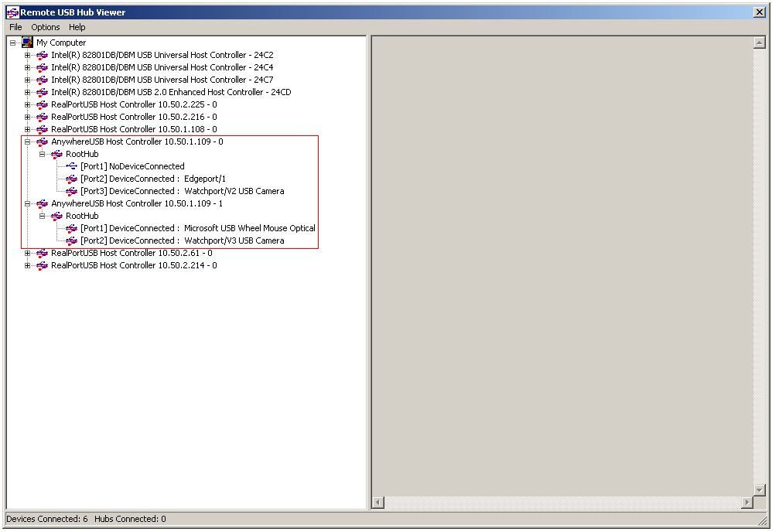Click the application icon in the title bar
This screenshot has height=532, width=772.
click(x=12, y=12)
